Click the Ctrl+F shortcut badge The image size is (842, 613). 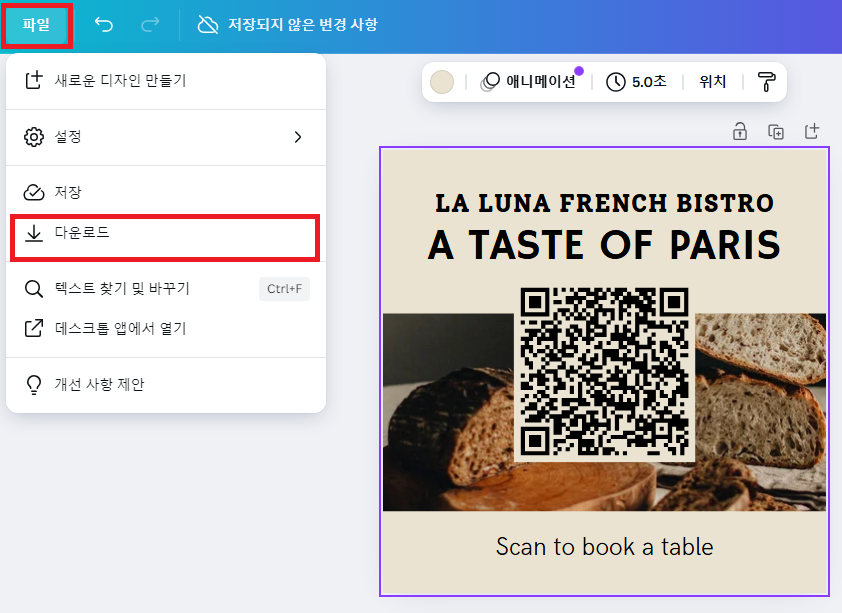tap(284, 289)
